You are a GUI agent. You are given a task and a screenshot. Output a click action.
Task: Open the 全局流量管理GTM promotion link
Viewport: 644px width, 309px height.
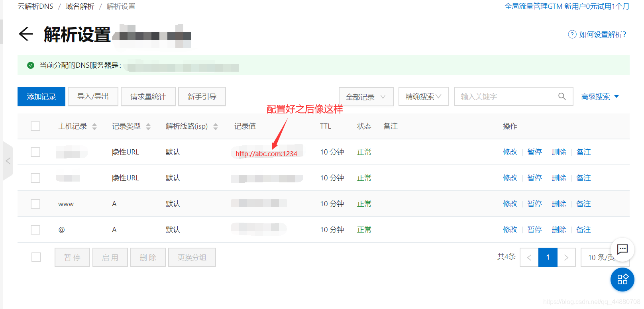pyautogui.click(x=567, y=6)
